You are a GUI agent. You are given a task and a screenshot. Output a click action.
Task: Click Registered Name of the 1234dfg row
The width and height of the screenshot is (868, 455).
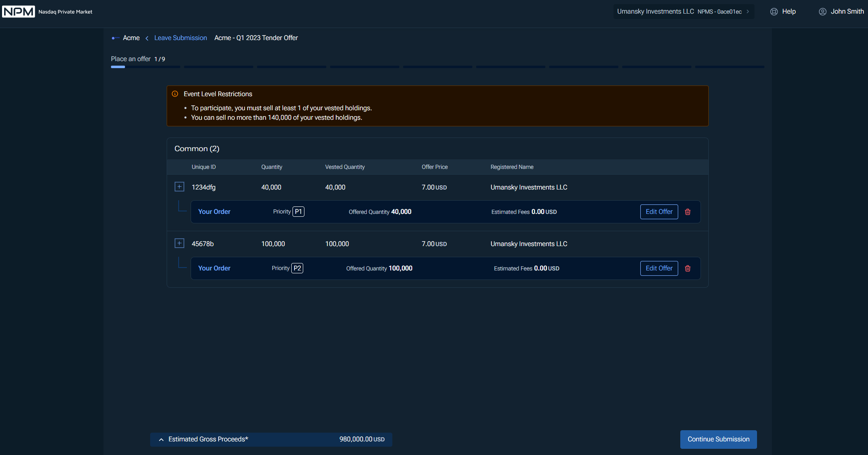529,187
